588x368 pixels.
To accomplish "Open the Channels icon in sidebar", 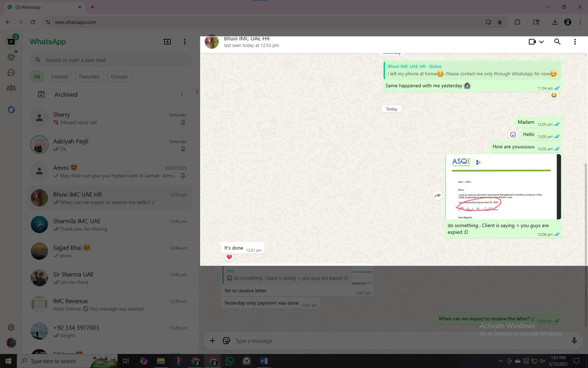I will tap(11, 73).
